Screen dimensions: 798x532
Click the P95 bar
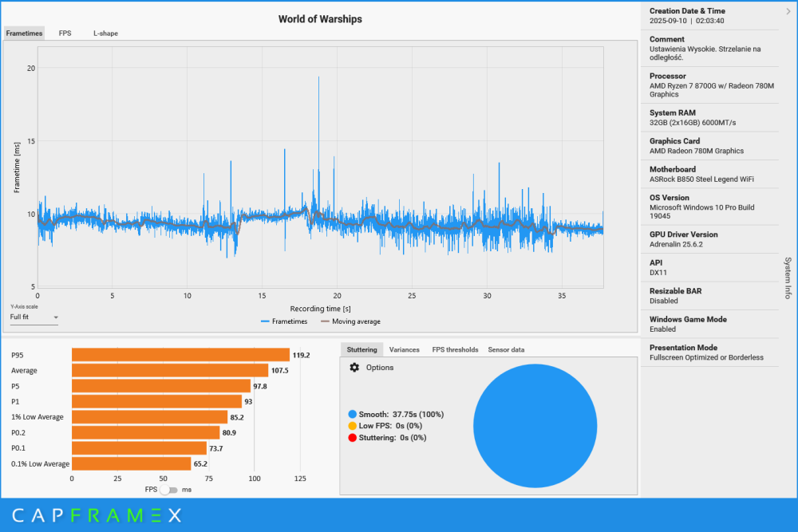click(x=180, y=355)
